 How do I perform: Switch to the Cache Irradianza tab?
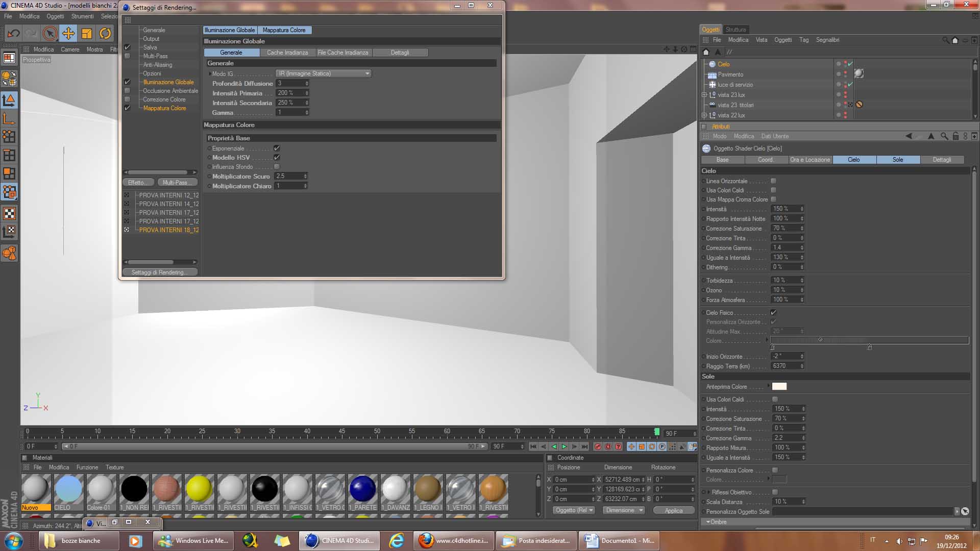click(x=287, y=53)
